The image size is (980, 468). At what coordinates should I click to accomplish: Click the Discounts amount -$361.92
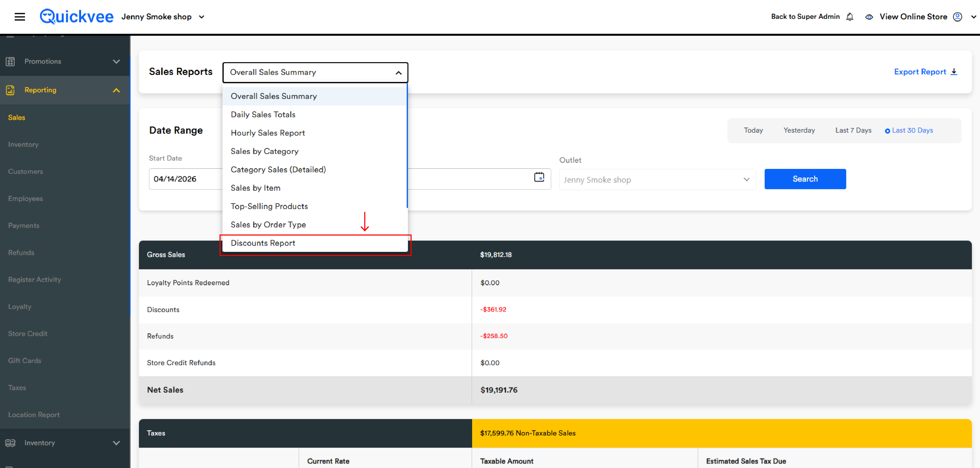coord(493,309)
